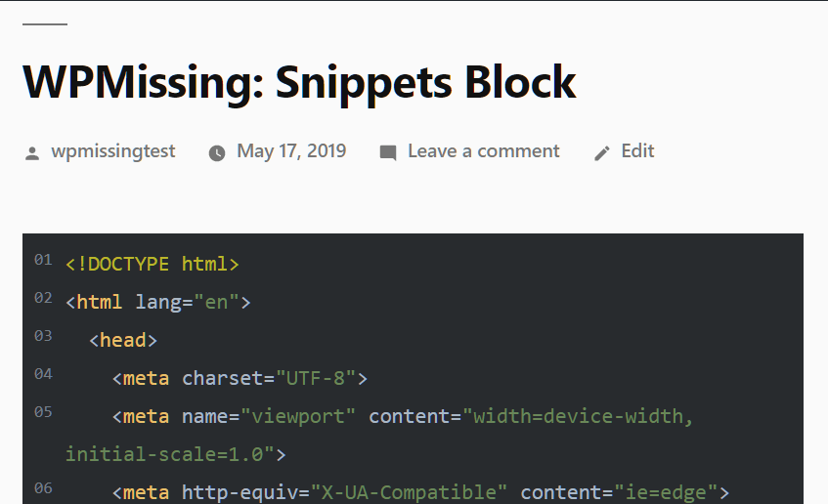Click line number 02 in code block
Image resolution: width=828 pixels, height=504 pixels.
click(x=43, y=298)
